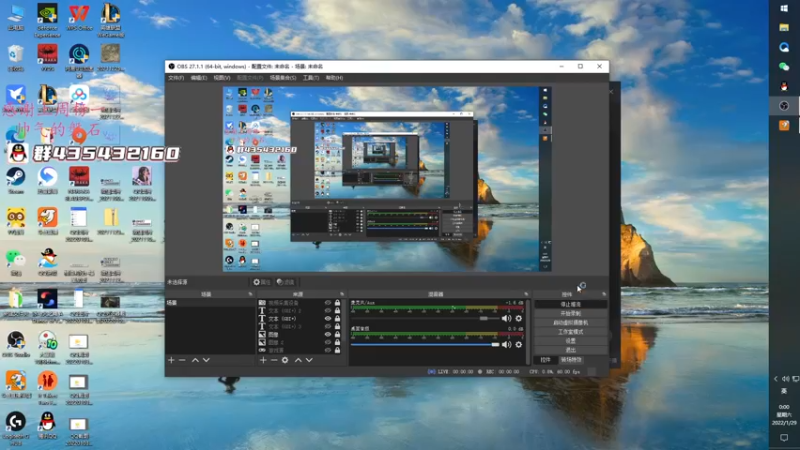Open the 文件(F) menu
Viewport: 800px width, 450px height.
176,78
